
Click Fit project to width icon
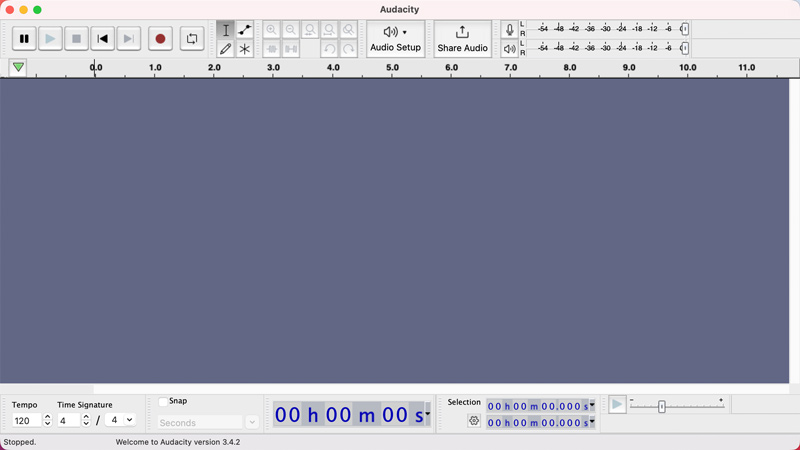click(330, 30)
